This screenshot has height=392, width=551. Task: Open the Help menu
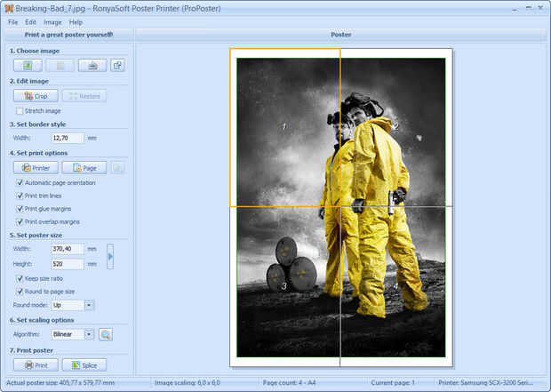76,22
